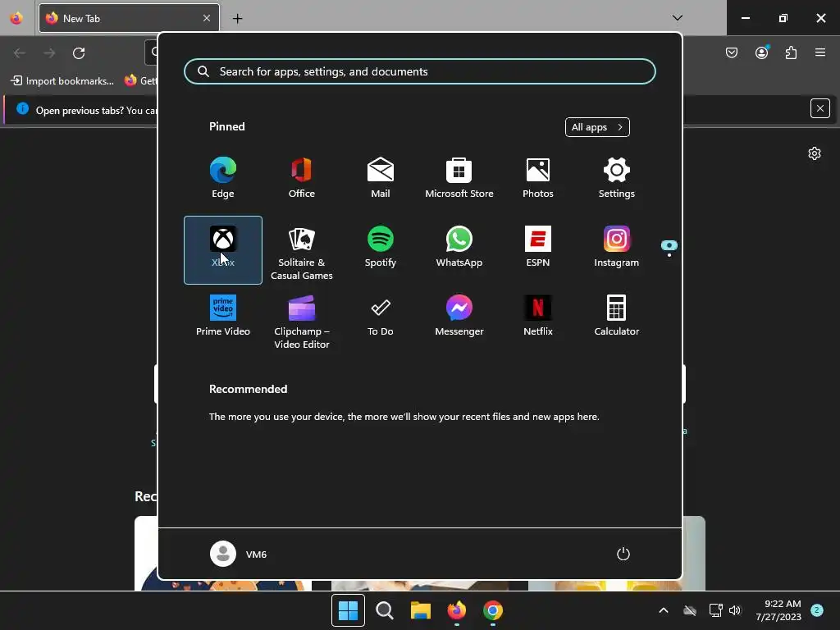
Task: Show hidden system tray icons
Action: pyautogui.click(x=663, y=610)
